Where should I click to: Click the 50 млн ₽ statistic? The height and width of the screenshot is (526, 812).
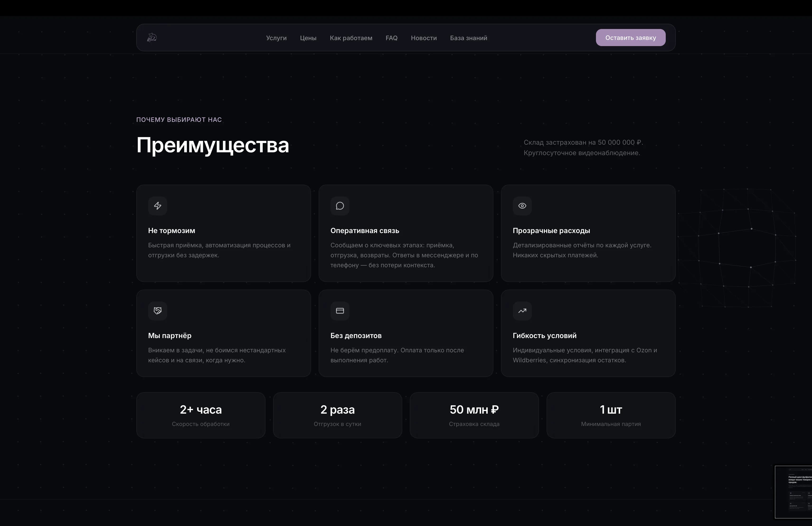474,410
